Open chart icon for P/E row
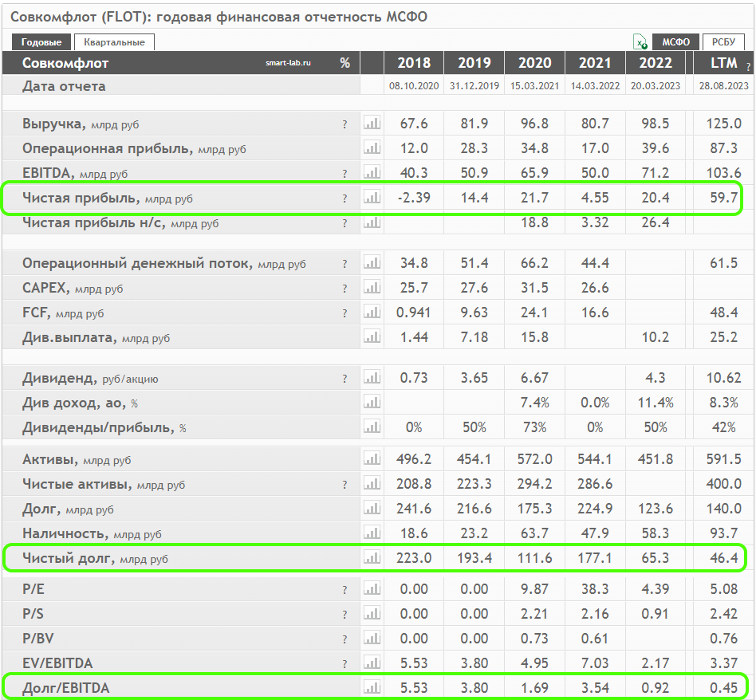Screen dimensions: 756x700 coord(372,588)
